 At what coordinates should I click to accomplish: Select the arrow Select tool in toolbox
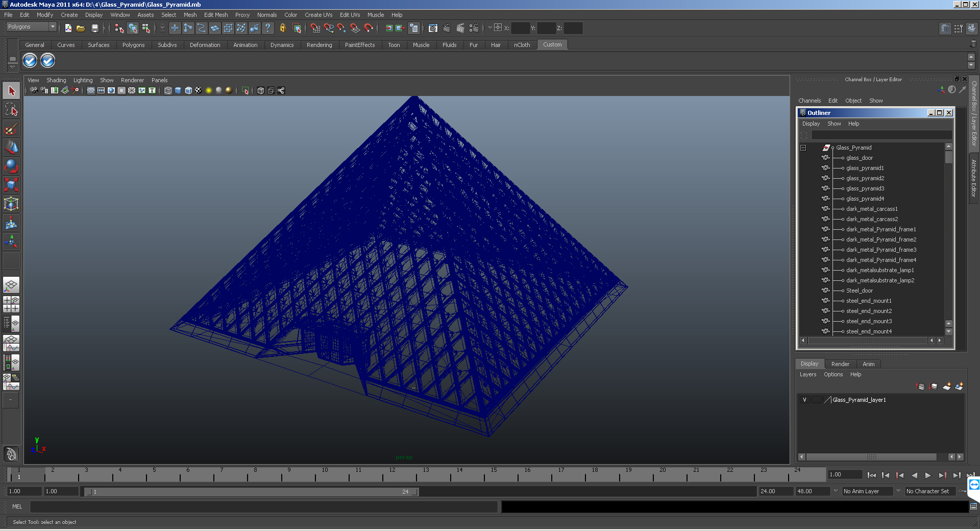click(11, 91)
